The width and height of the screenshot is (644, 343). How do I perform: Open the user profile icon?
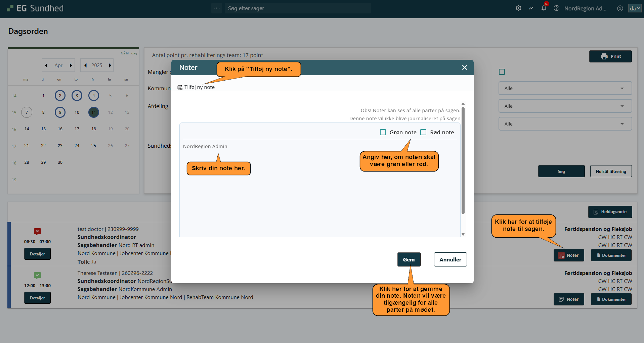620,8
